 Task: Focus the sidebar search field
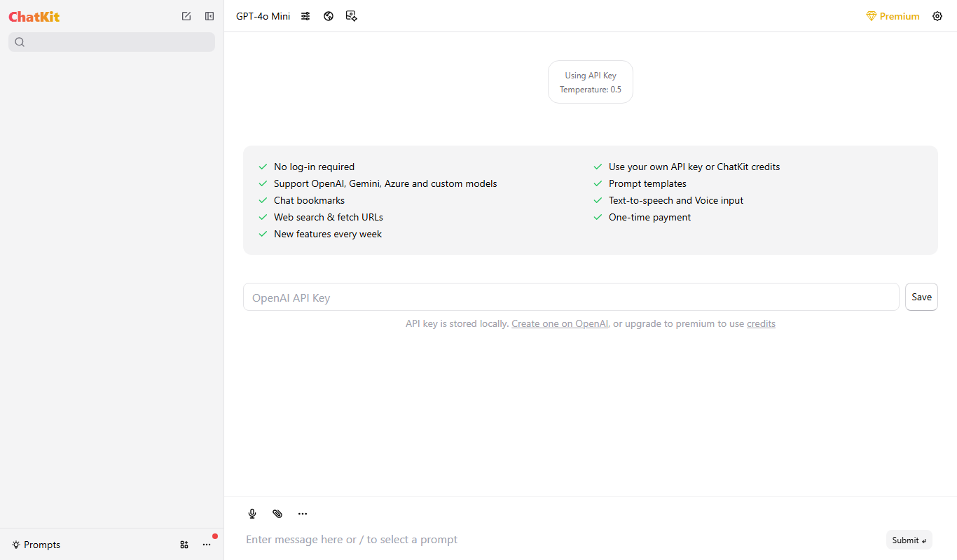(x=111, y=42)
